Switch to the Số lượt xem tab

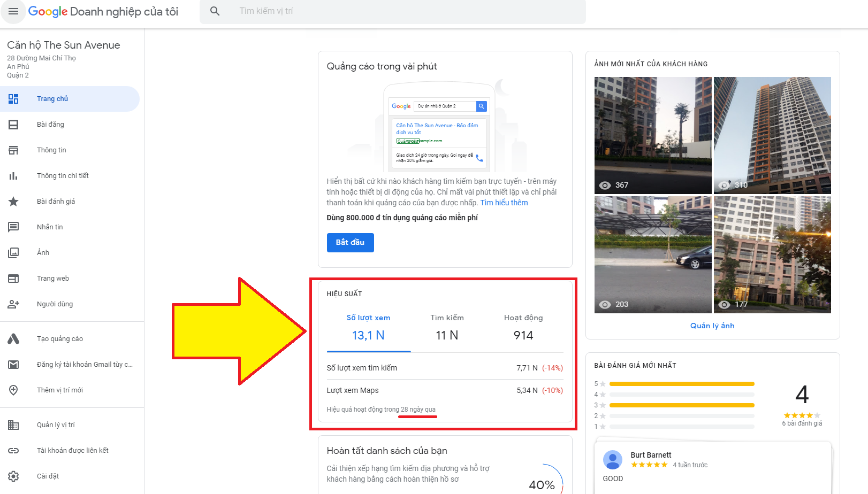tap(368, 327)
